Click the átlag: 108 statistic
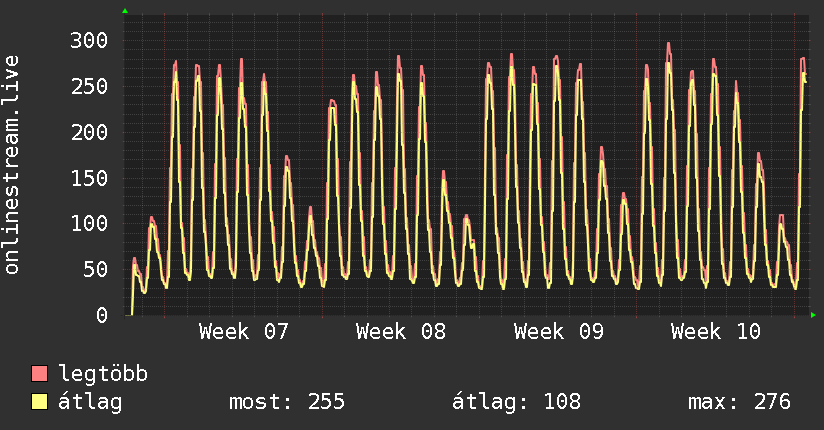 pos(517,402)
